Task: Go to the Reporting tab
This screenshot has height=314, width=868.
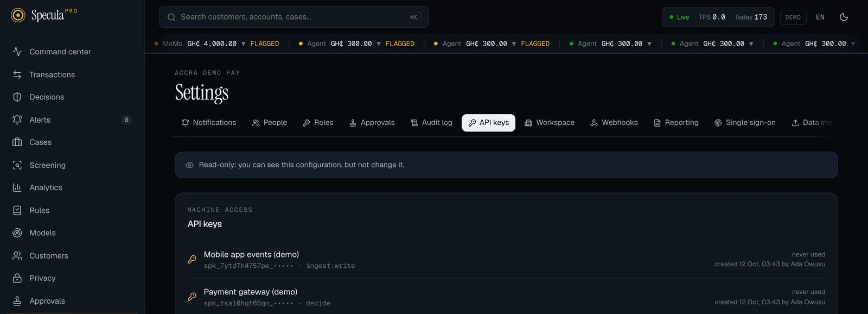Action: tap(676, 123)
